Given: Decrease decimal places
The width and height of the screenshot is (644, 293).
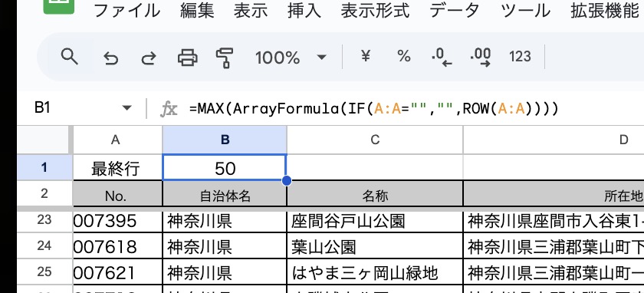Looking at the screenshot, I should 442,57.
